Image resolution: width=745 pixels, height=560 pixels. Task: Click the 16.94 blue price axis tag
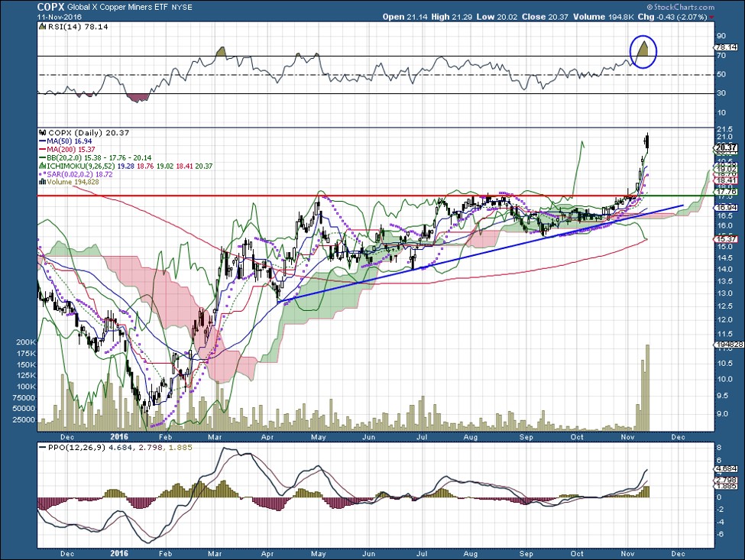(726, 208)
